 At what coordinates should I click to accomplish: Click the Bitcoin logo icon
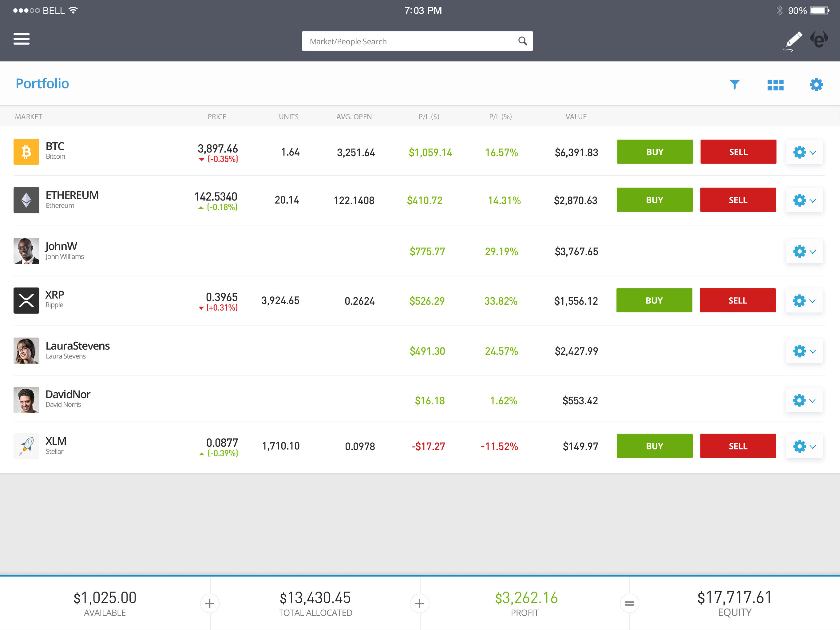tap(26, 152)
